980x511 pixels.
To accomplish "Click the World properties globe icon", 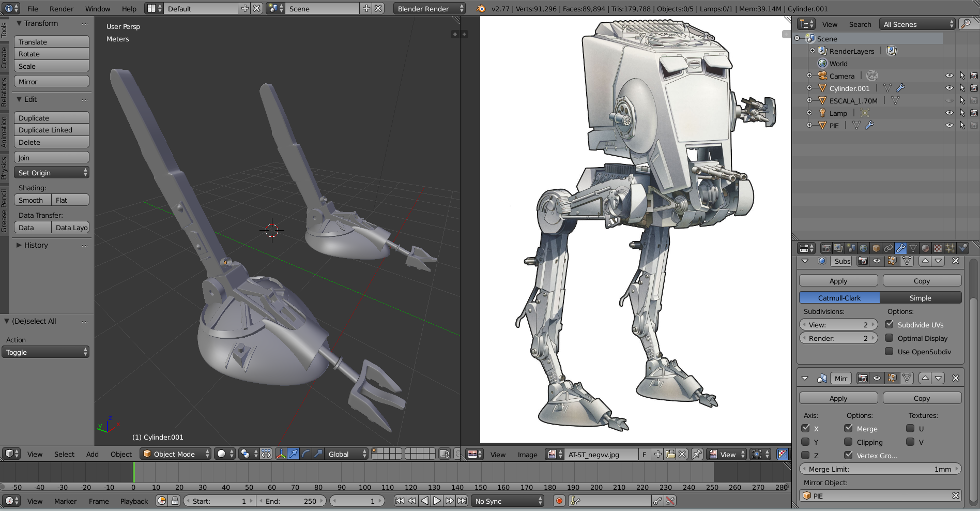I will 863,248.
